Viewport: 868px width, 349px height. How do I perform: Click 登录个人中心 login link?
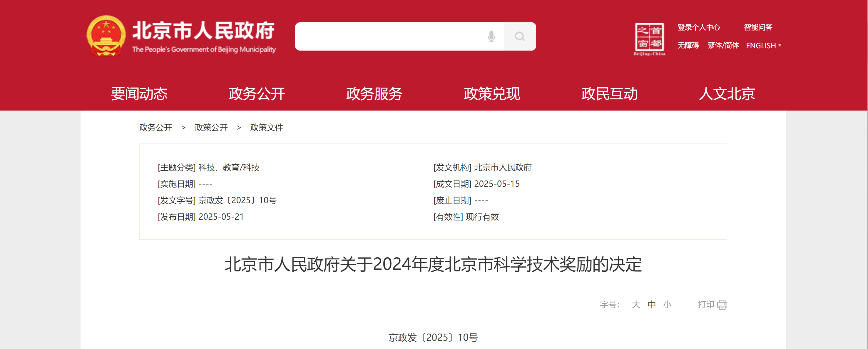698,27
